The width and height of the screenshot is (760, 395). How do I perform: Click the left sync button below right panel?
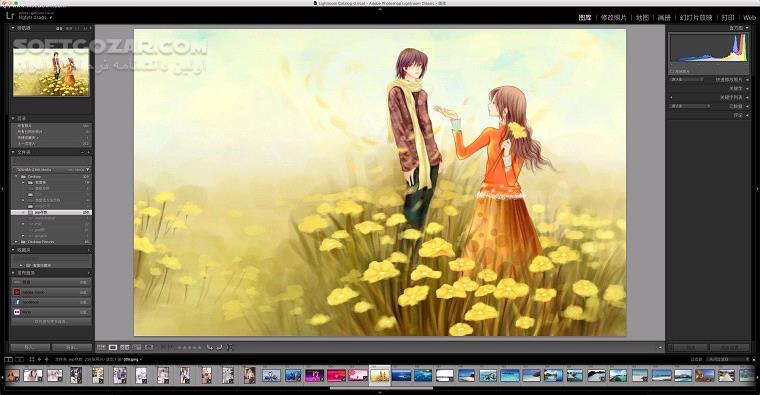click(x=689, y=348)
